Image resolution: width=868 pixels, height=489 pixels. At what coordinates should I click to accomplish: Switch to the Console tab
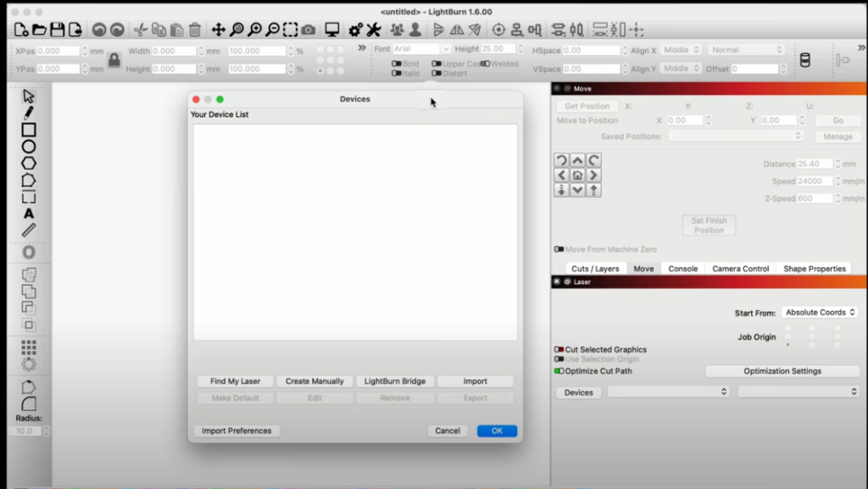pyautogui.click(x=682, y=269)
